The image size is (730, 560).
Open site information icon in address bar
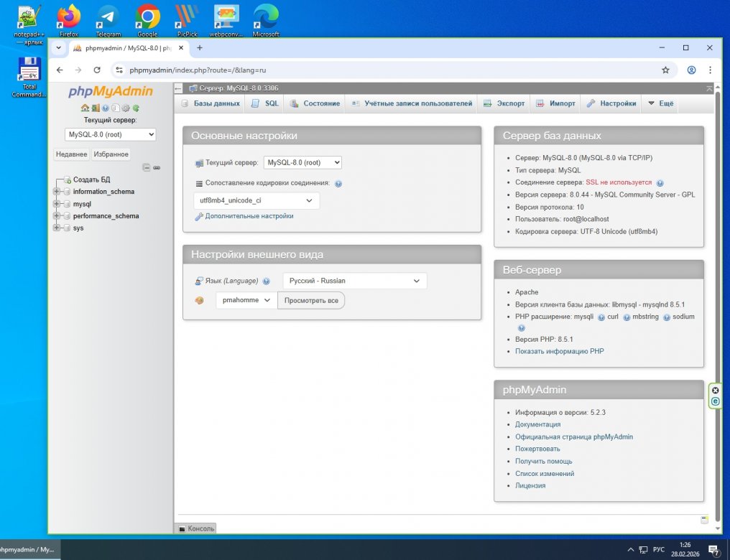coord(119,70)
